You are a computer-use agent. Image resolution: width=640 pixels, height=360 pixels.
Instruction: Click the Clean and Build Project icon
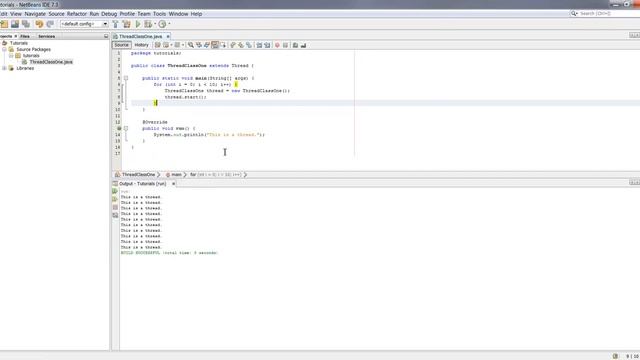[x=127, y=24]
